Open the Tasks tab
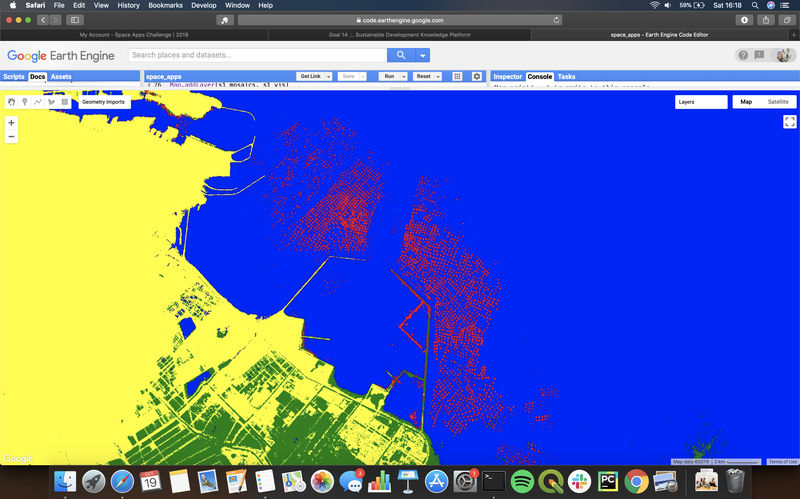800x499 pixels. coord(566,76)
